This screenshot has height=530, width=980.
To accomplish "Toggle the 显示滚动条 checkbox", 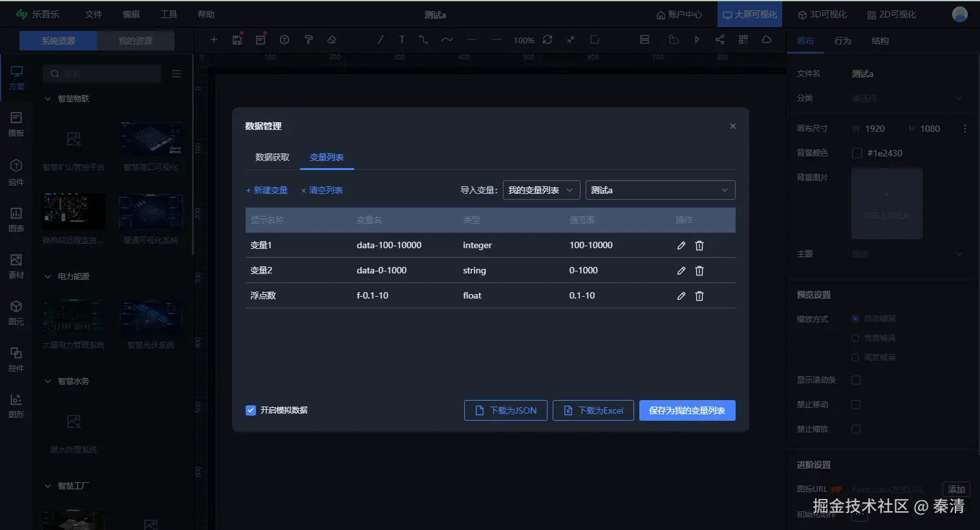I will 856,380.
